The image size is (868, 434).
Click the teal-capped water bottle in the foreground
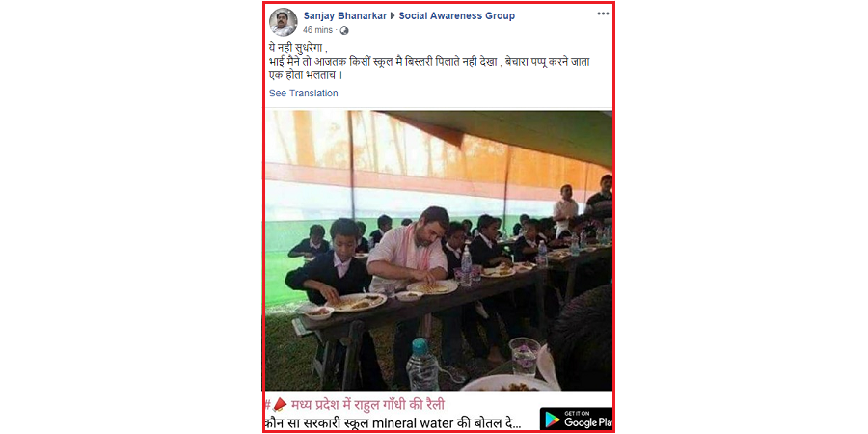pos(422,365)
